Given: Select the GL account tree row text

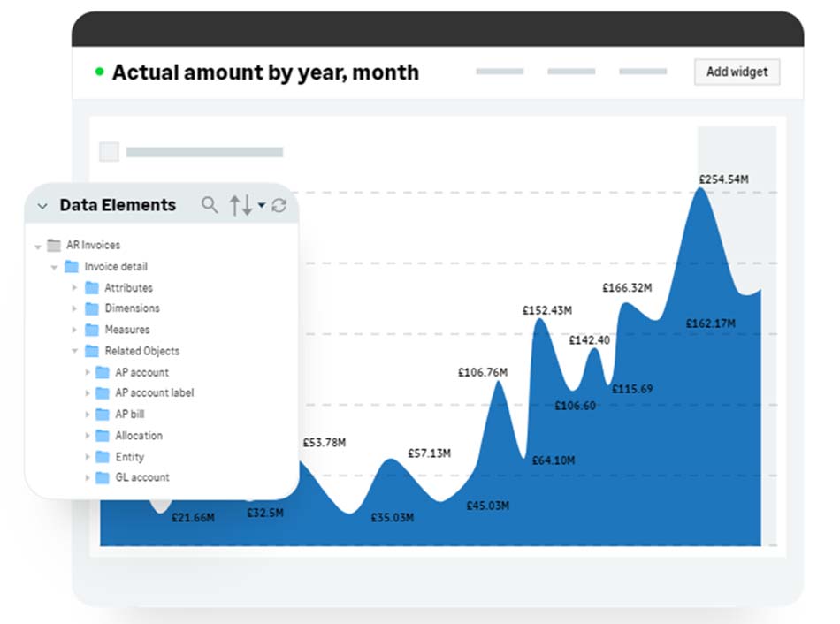Looking at the screenshot, I should click(x=142, y=477).
